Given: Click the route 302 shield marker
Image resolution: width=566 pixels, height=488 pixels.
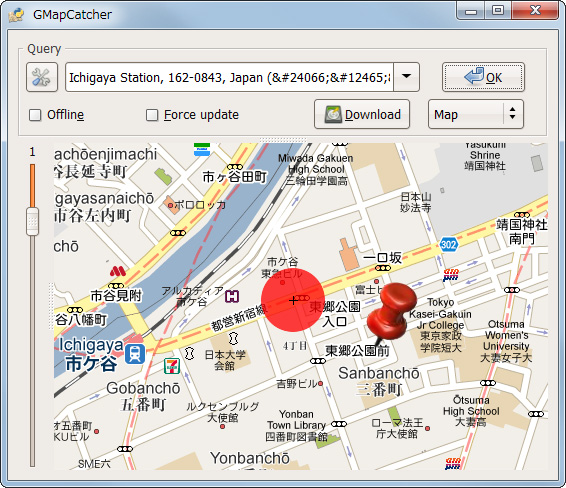Looking at the screenshot, I should 449,245.
